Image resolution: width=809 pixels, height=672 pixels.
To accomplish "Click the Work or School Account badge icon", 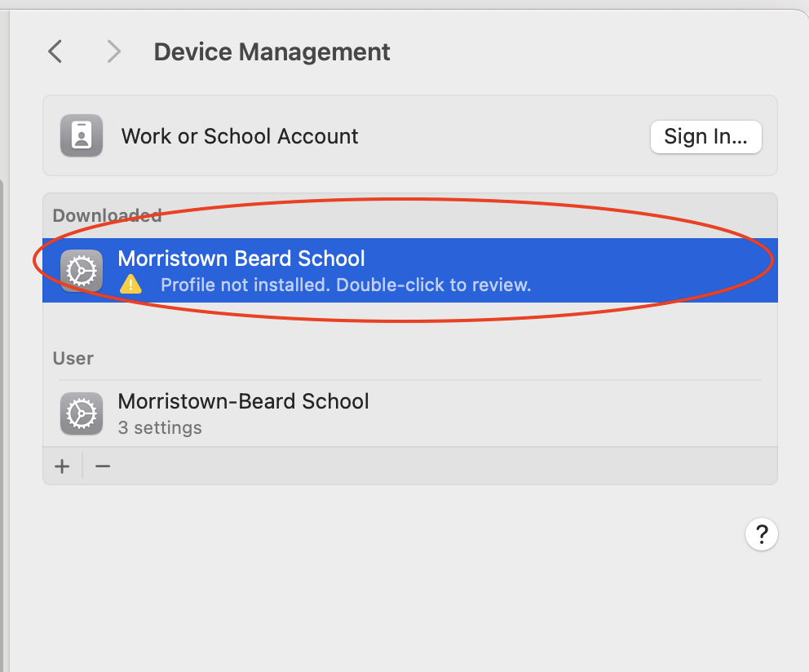I will 82,135.
